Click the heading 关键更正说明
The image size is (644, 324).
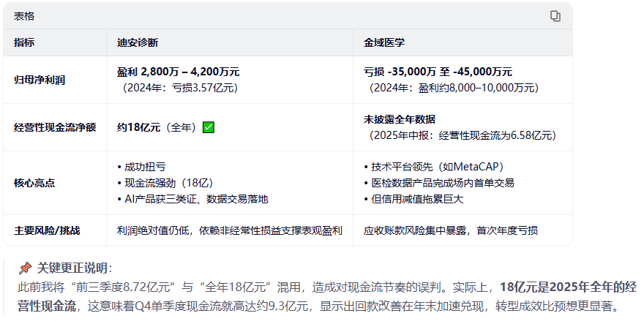click(x=75, y=268)
